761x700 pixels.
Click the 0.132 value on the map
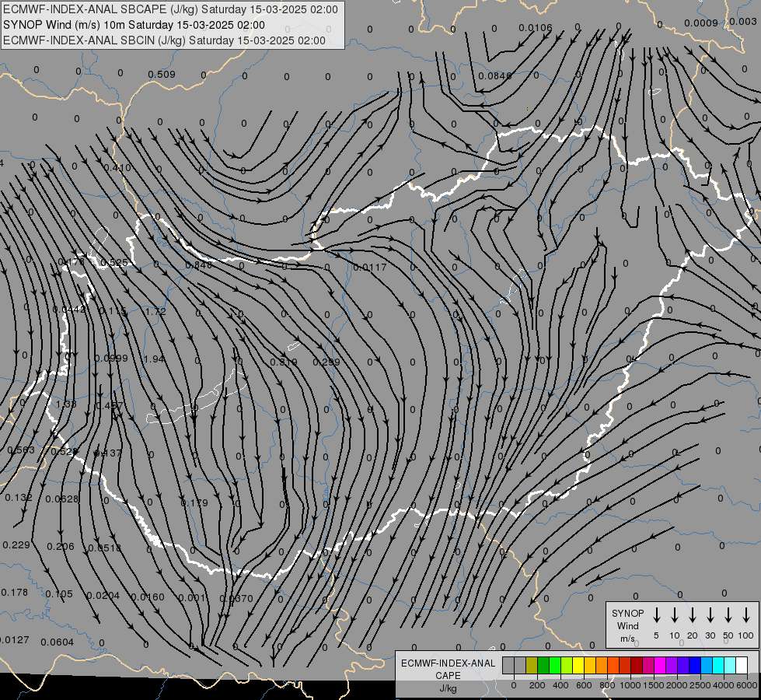click(x=19, y=498)
